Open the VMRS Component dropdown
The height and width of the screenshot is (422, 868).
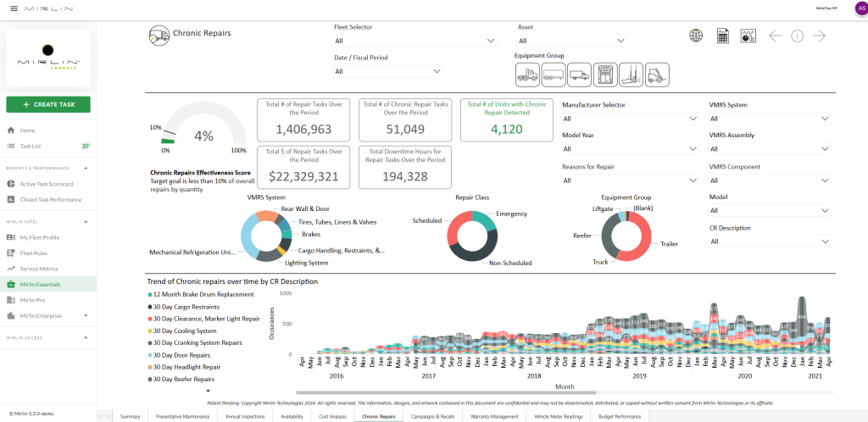click(770, 180)
